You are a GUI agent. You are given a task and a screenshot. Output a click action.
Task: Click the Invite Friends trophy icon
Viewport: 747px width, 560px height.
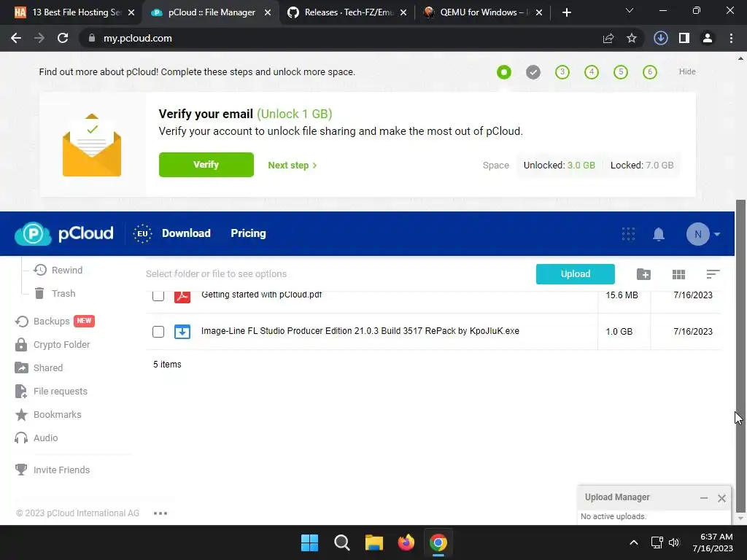tap(21, 470)
